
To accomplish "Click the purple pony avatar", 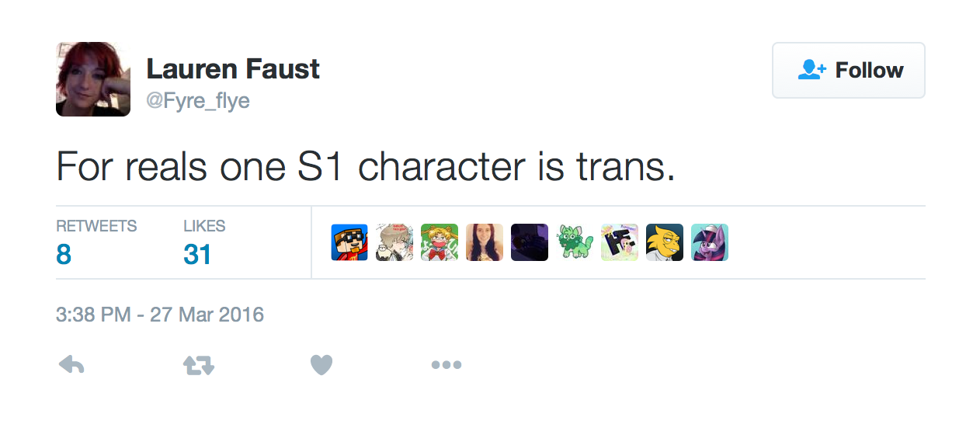I will (x=710, y=242).
